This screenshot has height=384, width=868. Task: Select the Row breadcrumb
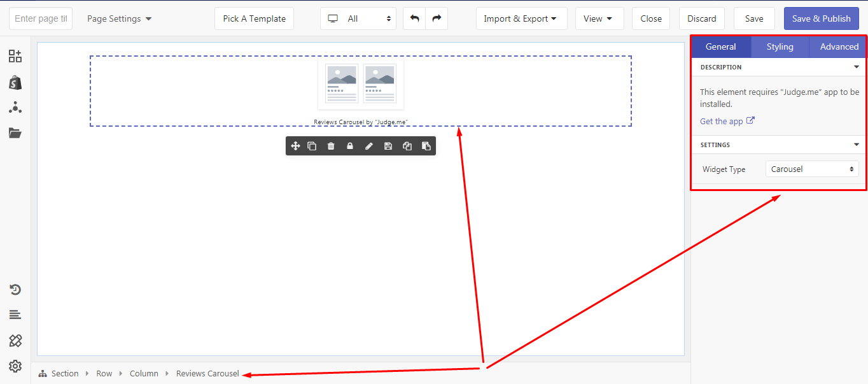coord(104,374)
